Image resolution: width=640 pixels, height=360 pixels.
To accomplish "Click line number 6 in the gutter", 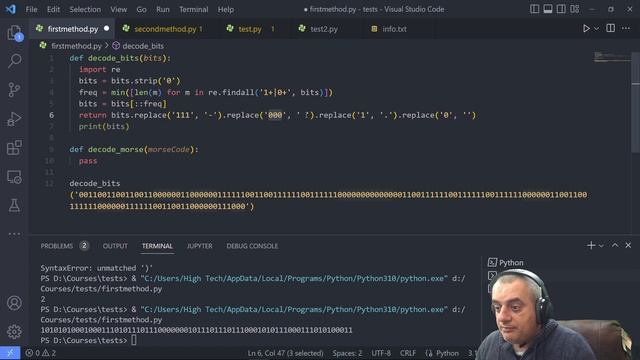I will [x=51, y=115].
